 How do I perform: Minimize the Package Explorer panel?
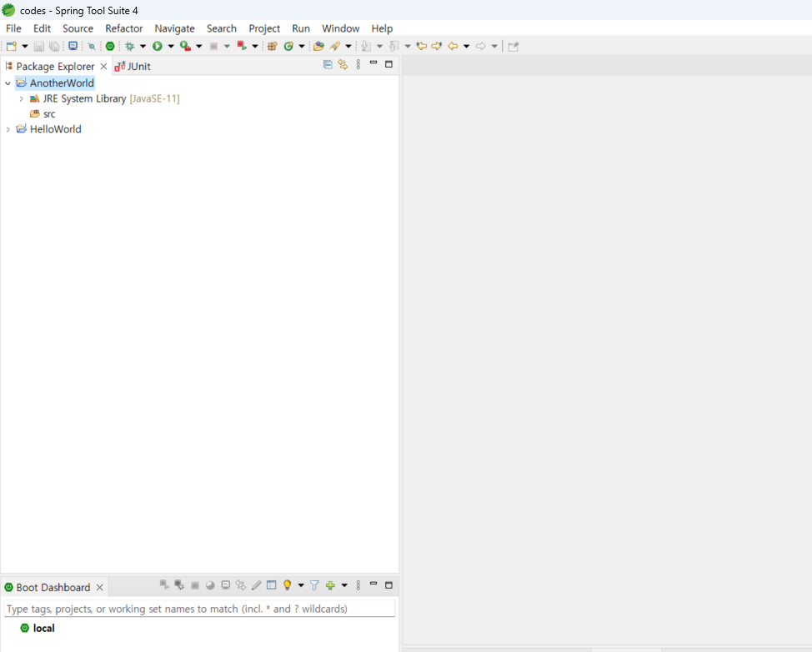[x=373, y=63]
